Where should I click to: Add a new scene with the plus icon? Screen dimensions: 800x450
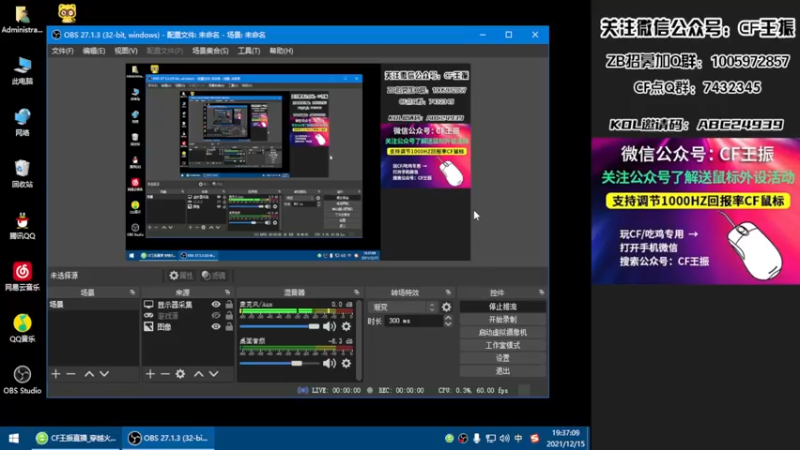click(x=56, y=374)
